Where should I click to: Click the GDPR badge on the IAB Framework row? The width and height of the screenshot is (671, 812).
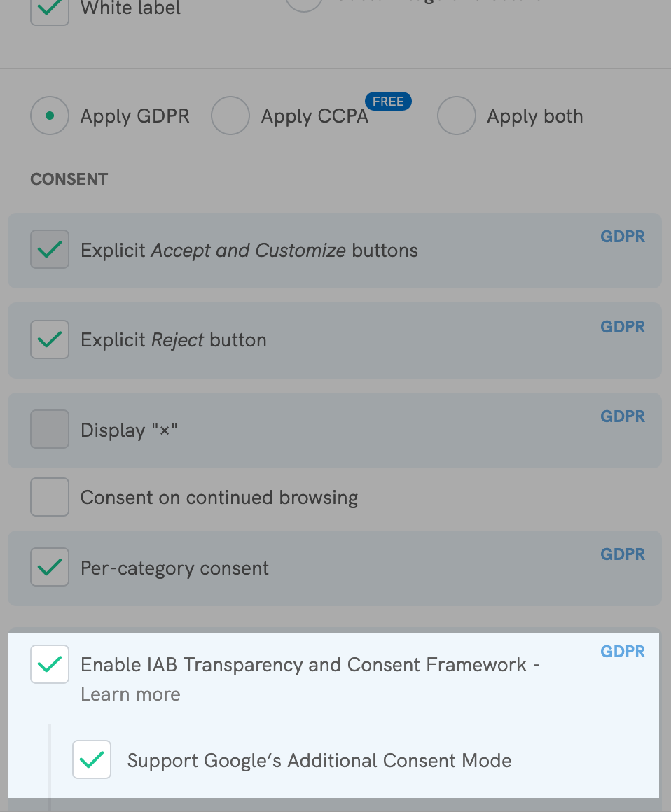(622, 651)
